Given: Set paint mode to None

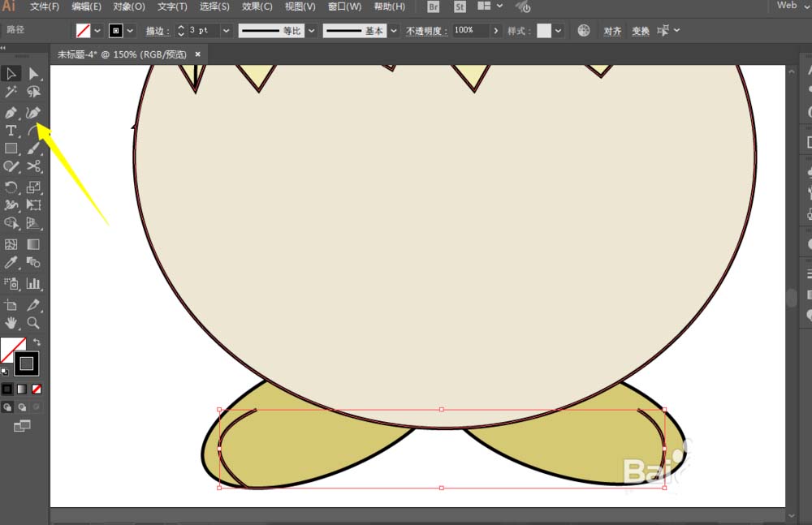Looking at the screenshot, I should point(37,389).
